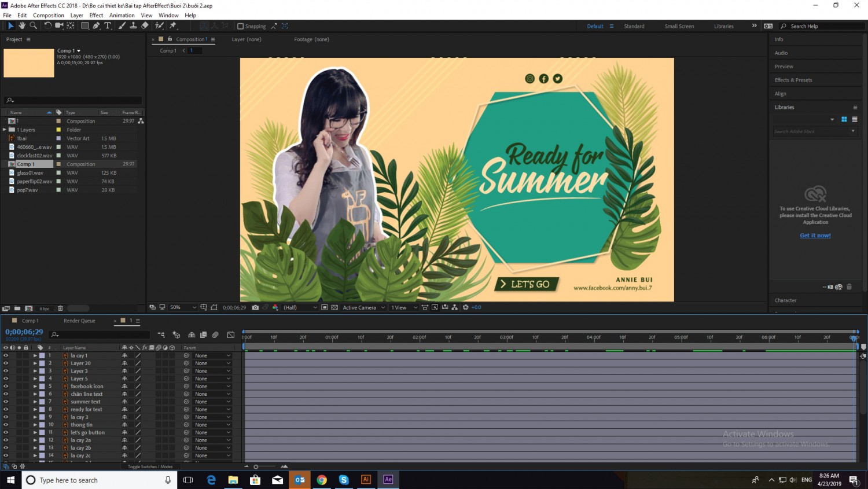The height and width of the screenshot is (489, 868).
Task: Open the Composition Mini-Flowchart icon in timeline
Action: 161,334
